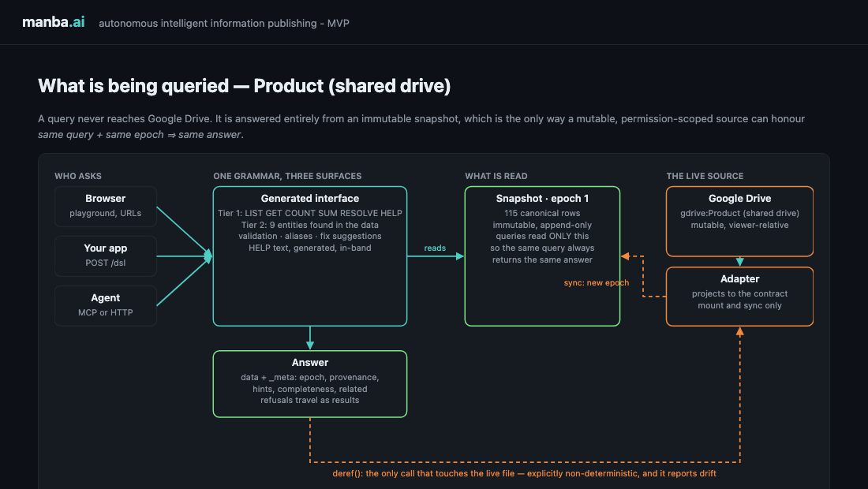The height and width of the screenshot is (489, 868).
Task: Click the 'gdrive:Product (shared drive)' text
Action: pyautogui.click(x=739, y=213)
